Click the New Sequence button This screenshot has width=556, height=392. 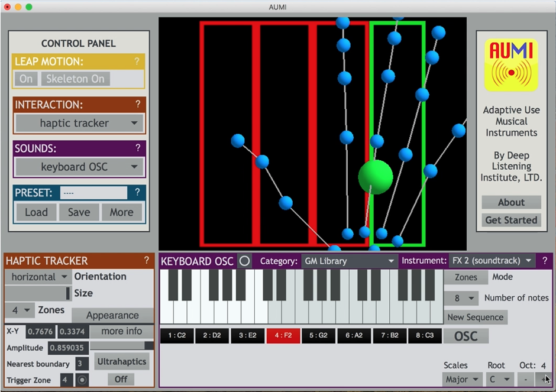(476, 318)
